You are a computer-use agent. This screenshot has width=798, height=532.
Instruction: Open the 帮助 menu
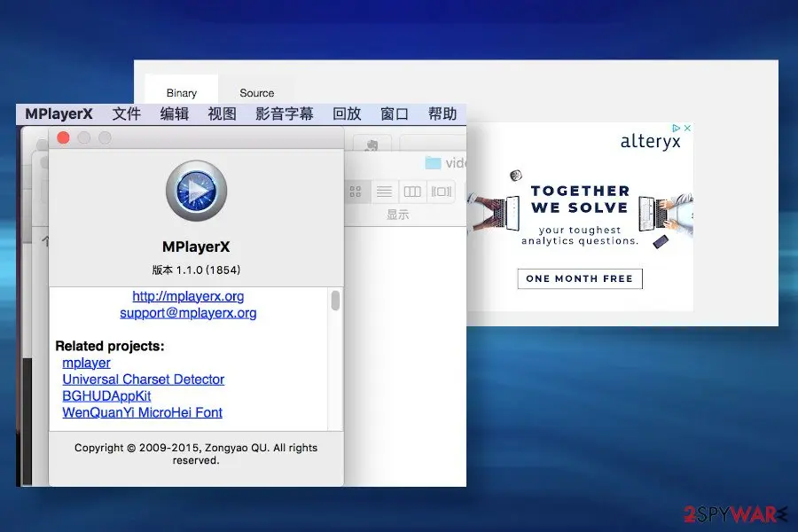[x=442, y=113]
